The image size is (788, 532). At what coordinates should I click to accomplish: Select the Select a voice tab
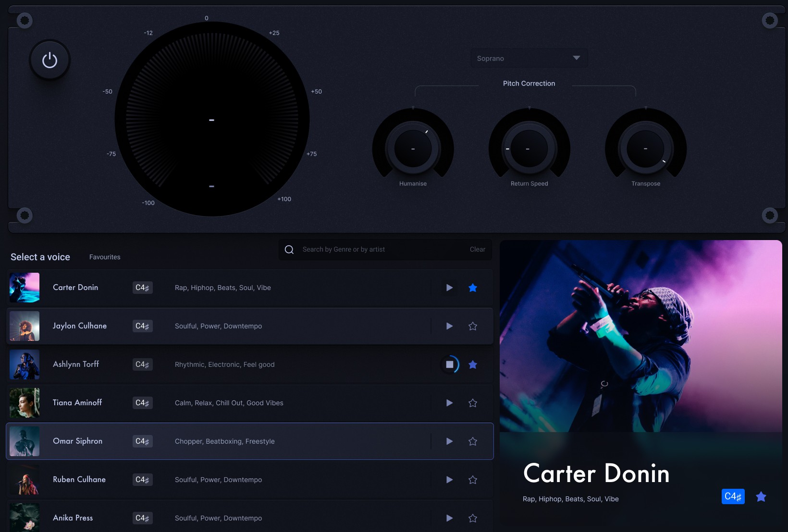click(x=40, y=257)
